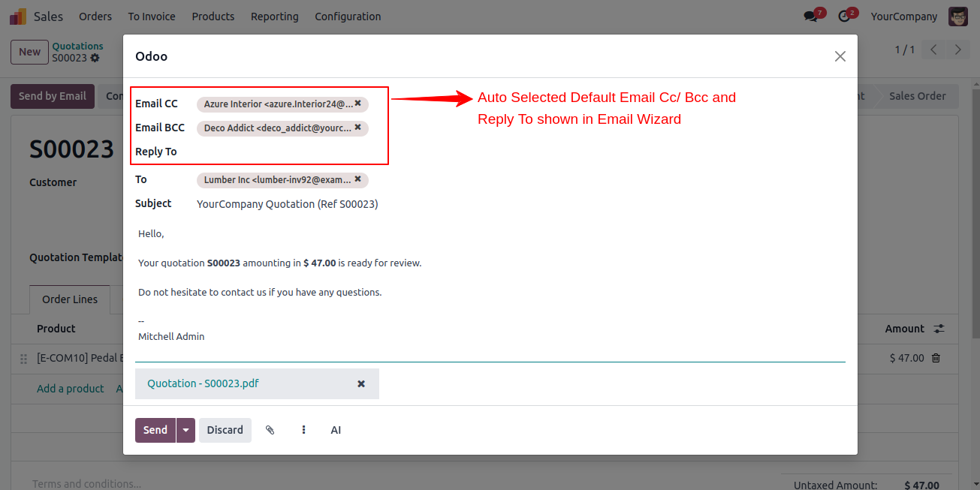The height and width of the screenshot is (490, 980).
Task: Click the [E-COM10] Pedal product cell
Action: point(80,358)
